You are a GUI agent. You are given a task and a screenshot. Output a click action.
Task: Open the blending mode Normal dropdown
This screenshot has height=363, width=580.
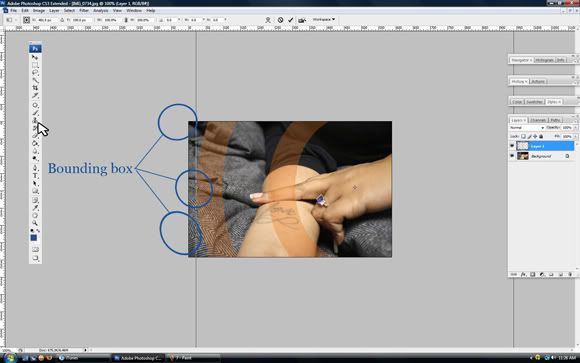[527, 128]
